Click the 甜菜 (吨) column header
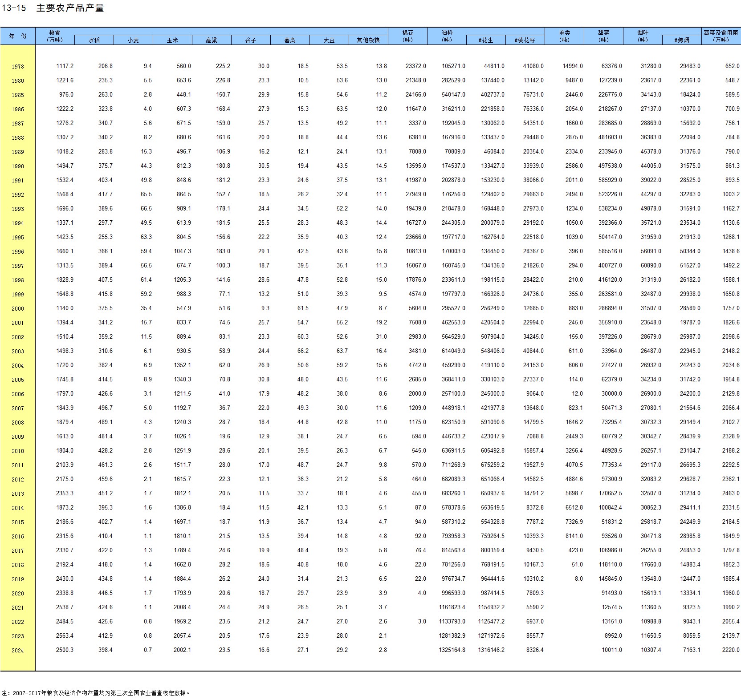The image size is (741, 700). point(603,36)
